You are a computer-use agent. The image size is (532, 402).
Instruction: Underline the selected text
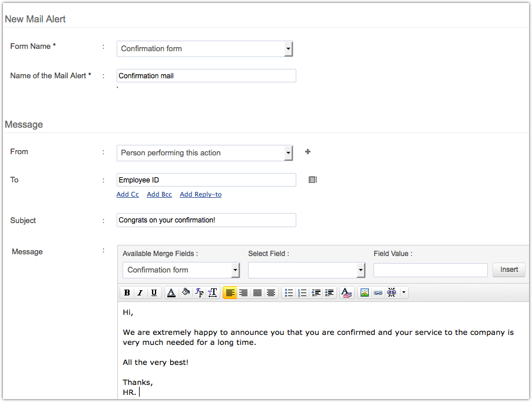(x=154, y=293)
